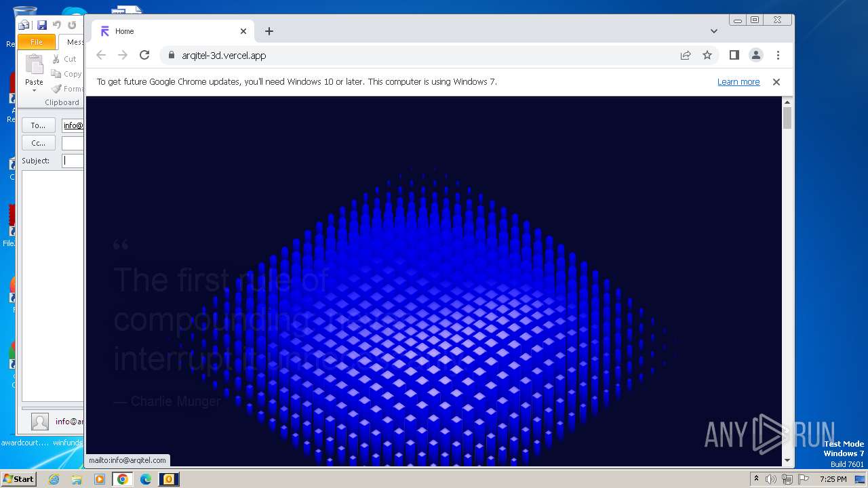Redo in Outlook message window
The height and width of the screenshot is (488, 868).
pos(72,25)
